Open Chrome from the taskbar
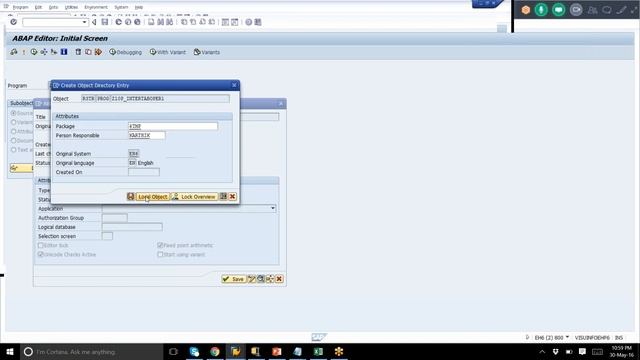 (215, 351)
